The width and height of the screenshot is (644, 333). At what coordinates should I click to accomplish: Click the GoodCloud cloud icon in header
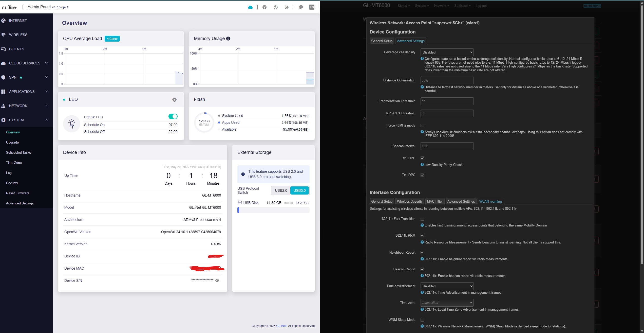pos(250,7)
